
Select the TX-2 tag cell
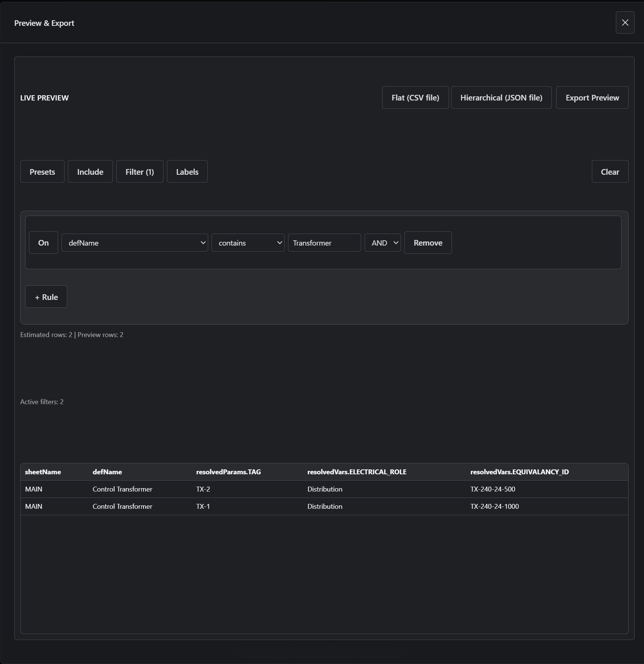(x=203, y=489)
